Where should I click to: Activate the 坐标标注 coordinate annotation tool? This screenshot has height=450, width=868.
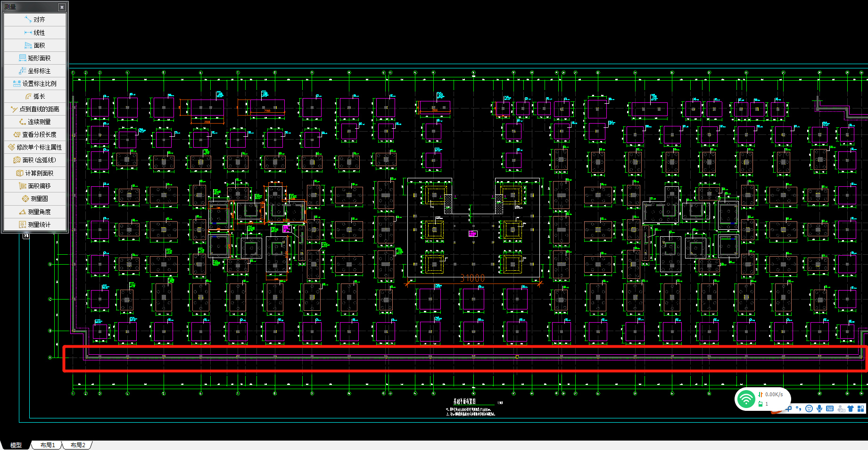tap(35, 71)
